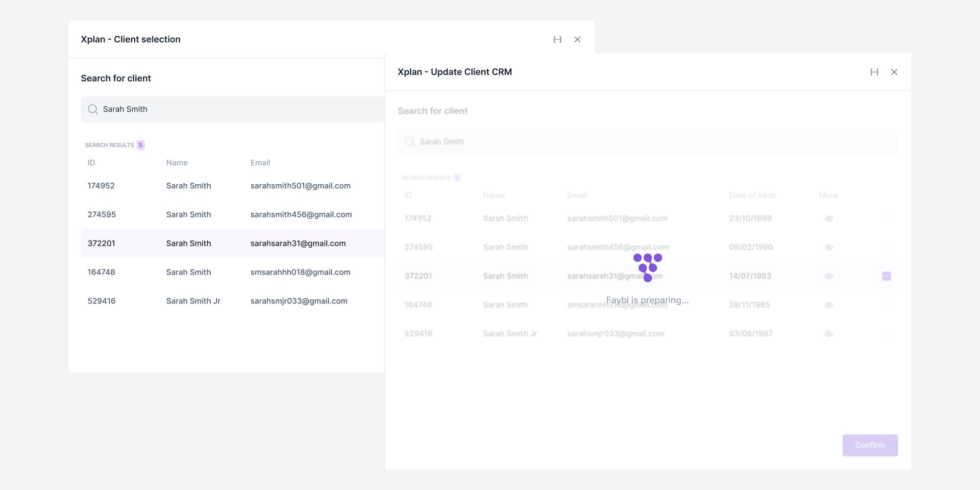Open code brackets icon in Client selection window

(557, 39)
